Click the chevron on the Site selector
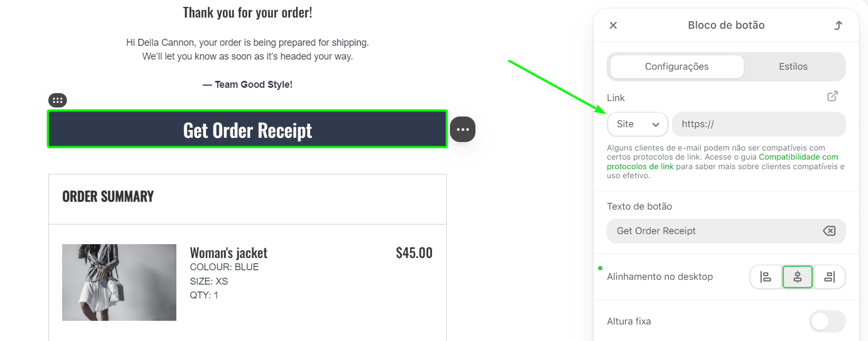The image size is (868, 341). click(x=656, y=124)
